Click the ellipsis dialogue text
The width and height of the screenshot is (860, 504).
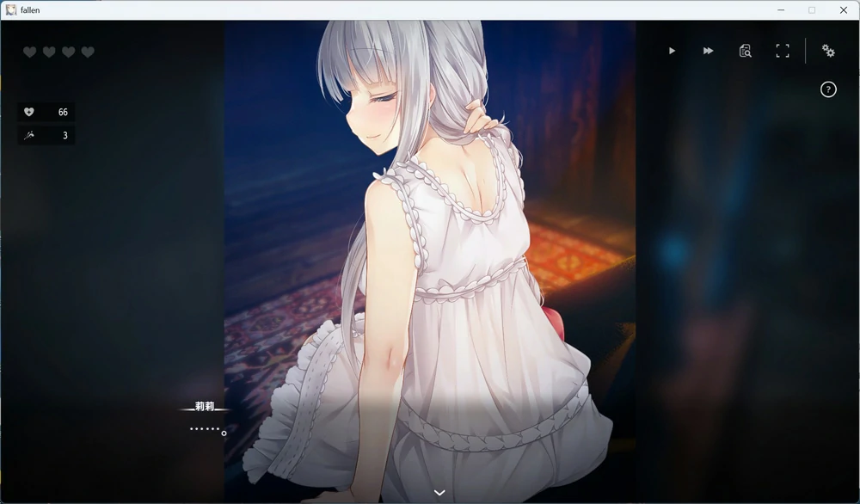tap(202, 430)
